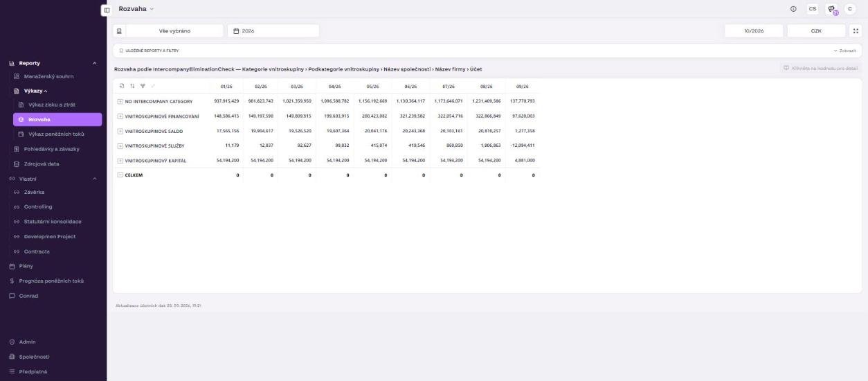Click the table filter funnel icon
Viewport: 868px width, 381px height.
click(142, 86)
